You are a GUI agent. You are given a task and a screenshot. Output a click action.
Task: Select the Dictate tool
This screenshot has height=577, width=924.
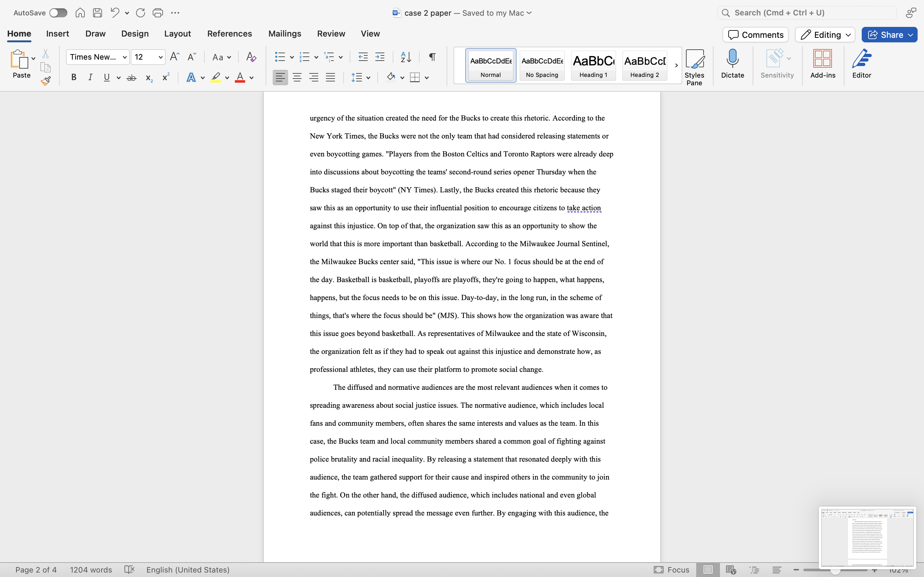coord(732,65)
